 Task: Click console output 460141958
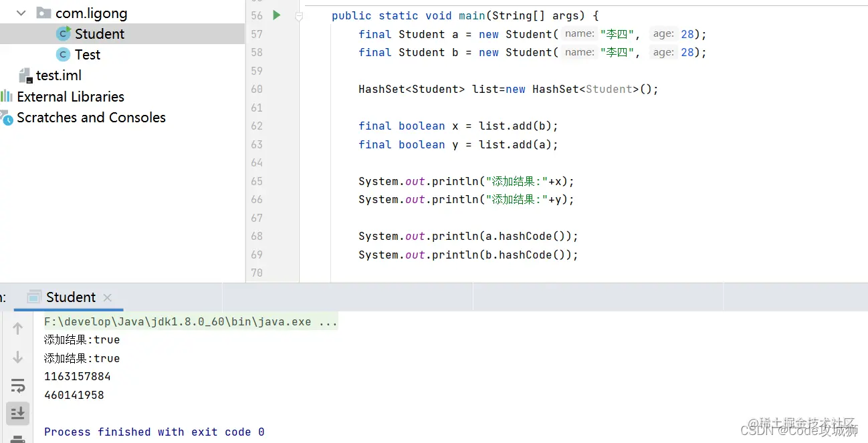point(74,395)
